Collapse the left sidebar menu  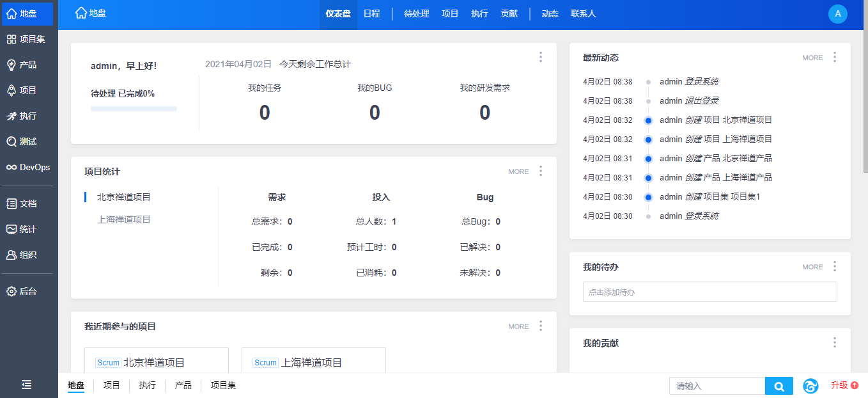point(26,385)
